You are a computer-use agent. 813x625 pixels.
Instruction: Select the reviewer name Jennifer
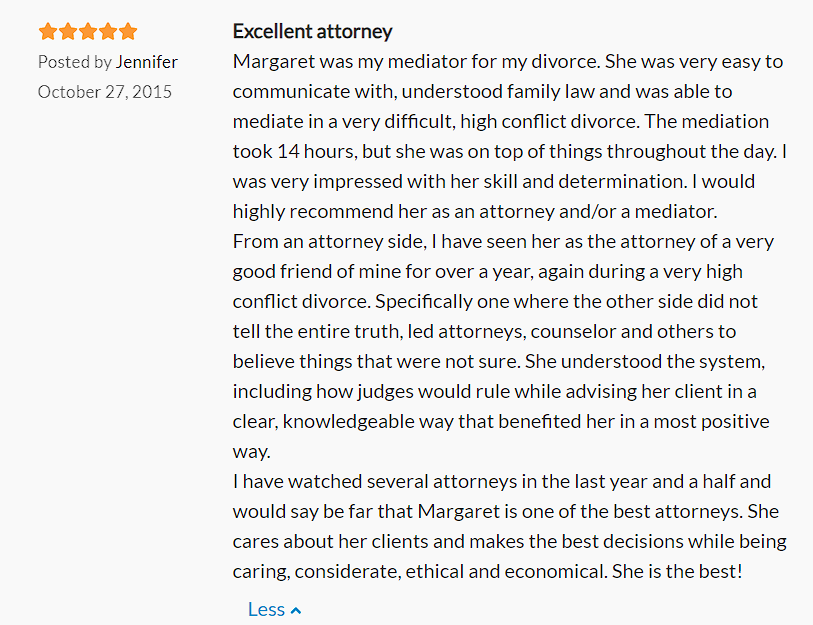pyautogui.click(x=147, y=62)
